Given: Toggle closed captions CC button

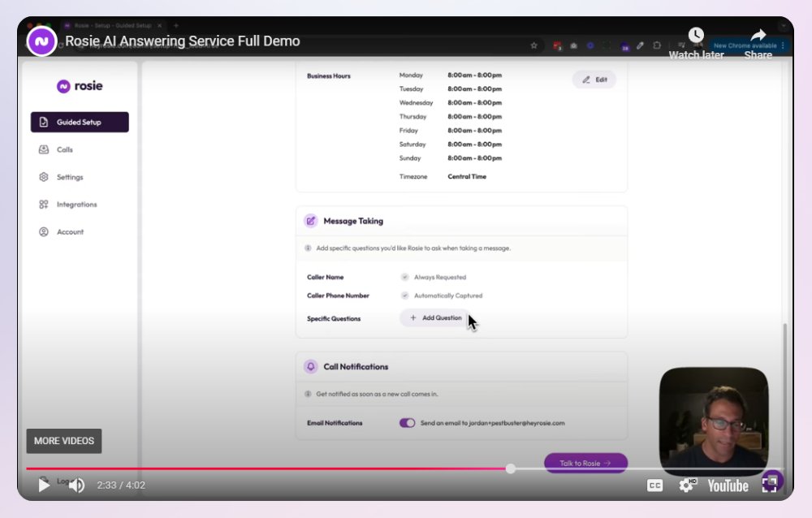Looking at the screenshot, I should (x=654, y=486).
